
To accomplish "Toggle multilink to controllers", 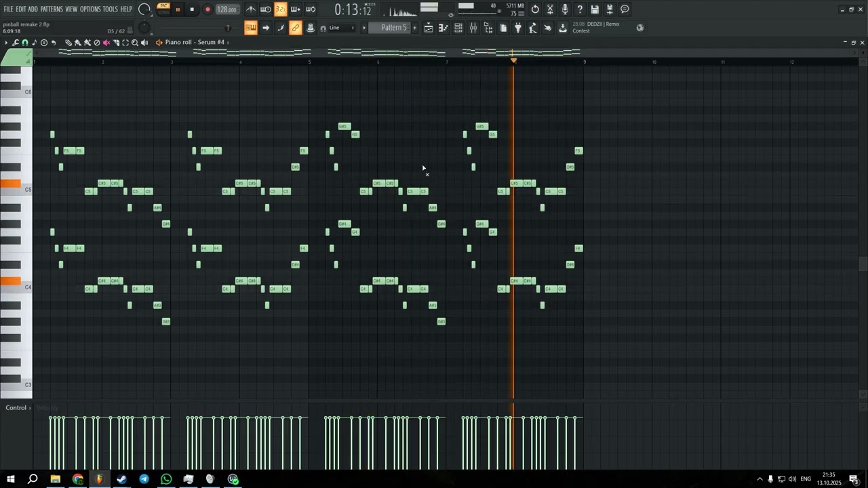I will click(x=296, y=28).
